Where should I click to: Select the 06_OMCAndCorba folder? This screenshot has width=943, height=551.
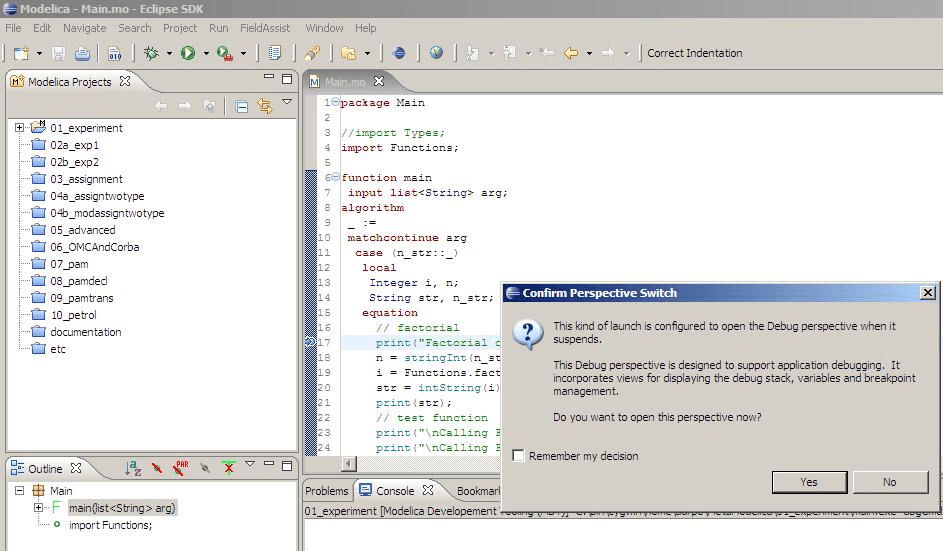coord(94,247)
